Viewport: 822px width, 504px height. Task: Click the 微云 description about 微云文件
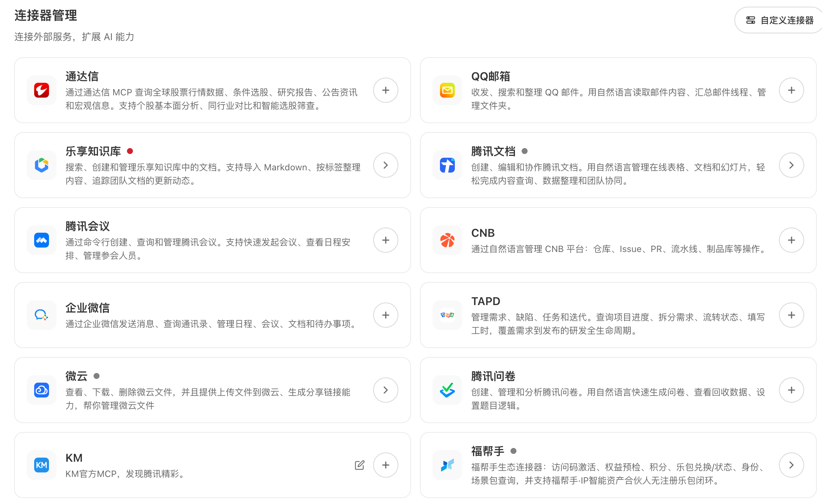tap(208, 399)
